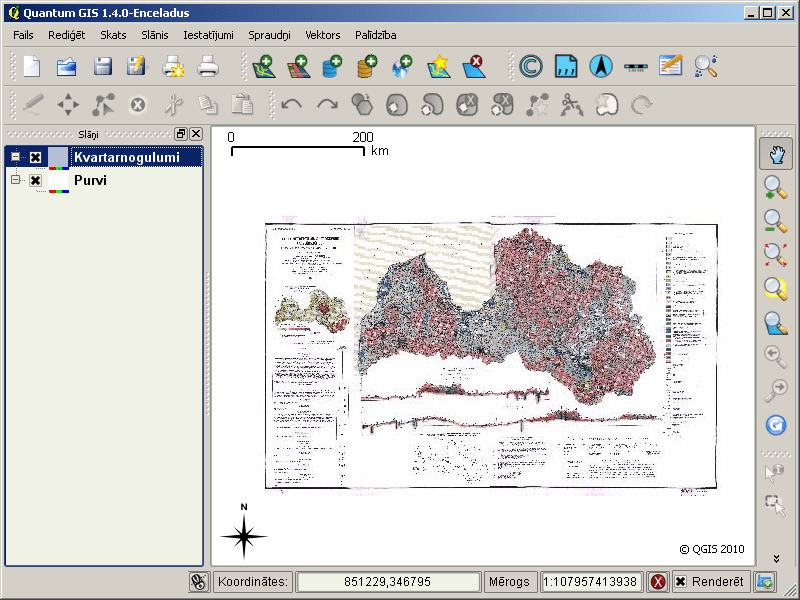Viewport: 800px width, 600px height.
Task: Open the scale bar plugin
Action: coord(636,67)
